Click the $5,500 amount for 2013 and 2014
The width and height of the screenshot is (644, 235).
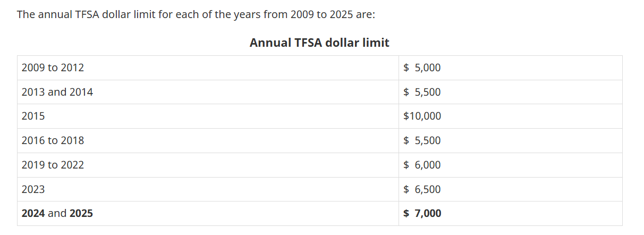(422, 93)
